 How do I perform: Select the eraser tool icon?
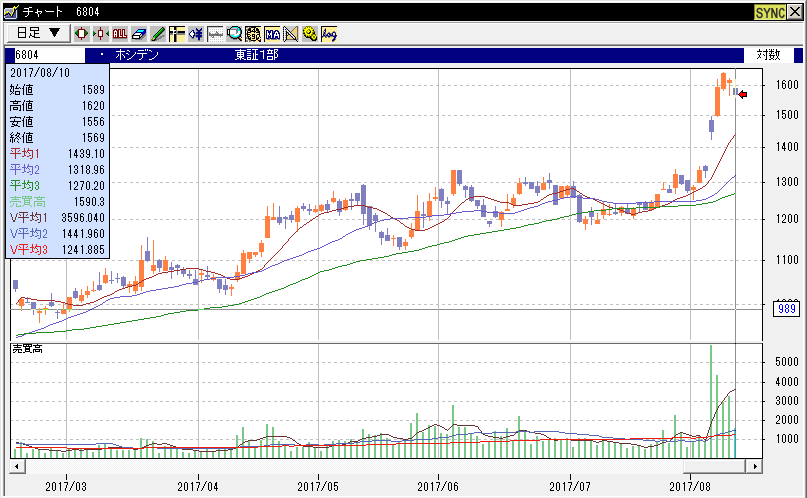pyautogui.click(x=139, y=33)
